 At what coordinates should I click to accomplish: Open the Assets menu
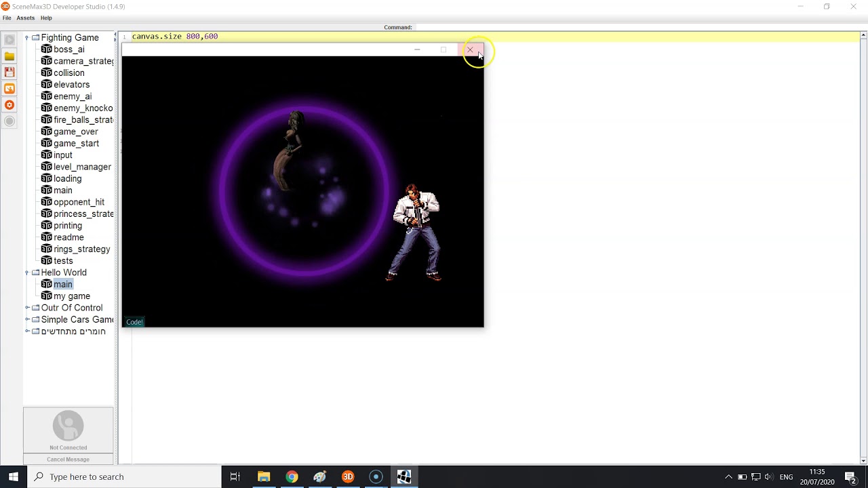(x=25, y=18)
